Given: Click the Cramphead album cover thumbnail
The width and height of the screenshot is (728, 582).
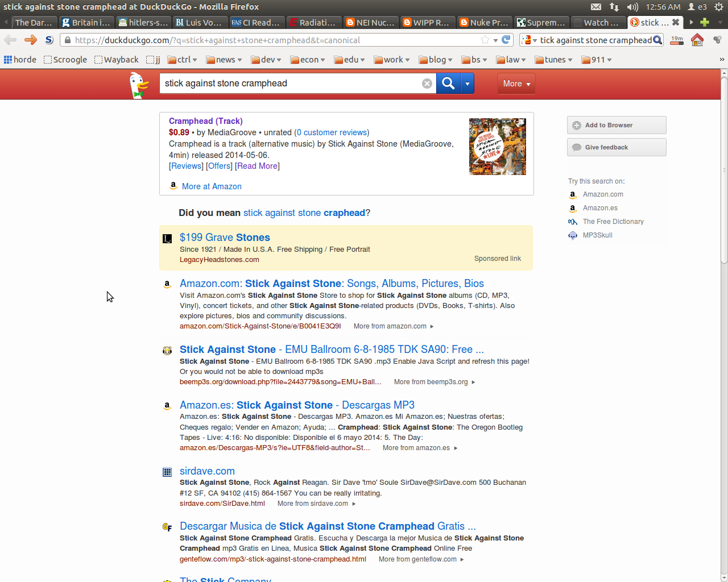Looking at the screenshot, I should click(497, 147).
